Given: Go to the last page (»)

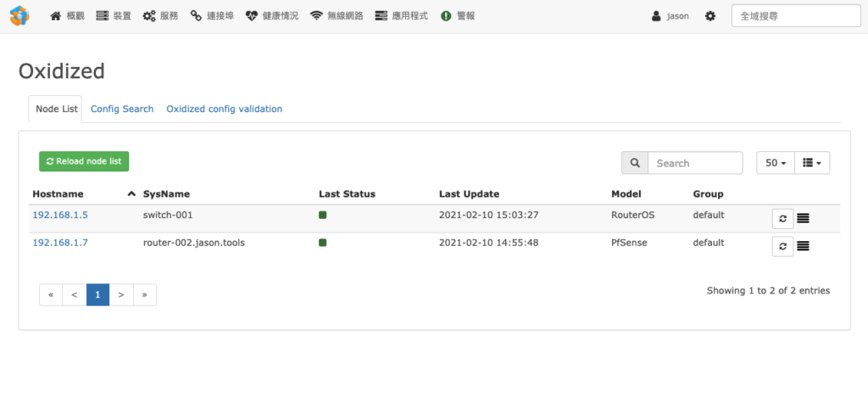Looking at the screenshot, I should click(x=144, y=295).
